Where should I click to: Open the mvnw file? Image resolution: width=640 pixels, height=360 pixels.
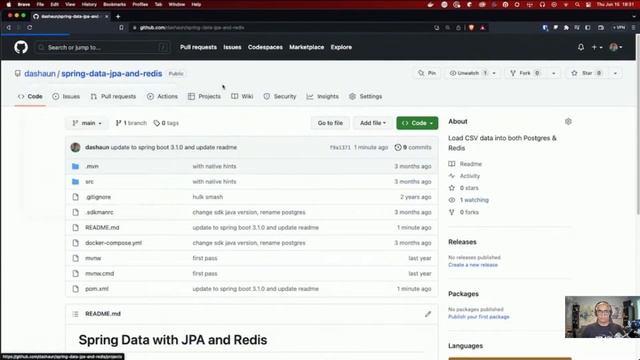93,258
